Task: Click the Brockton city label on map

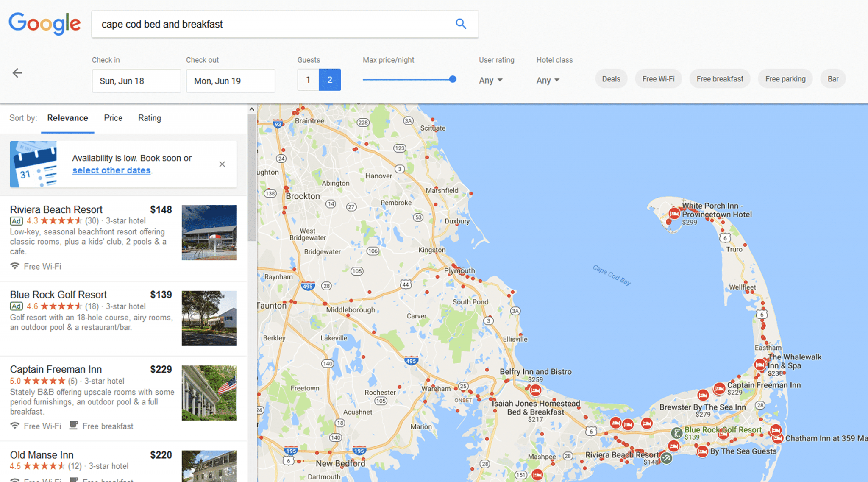Action: 303,196
